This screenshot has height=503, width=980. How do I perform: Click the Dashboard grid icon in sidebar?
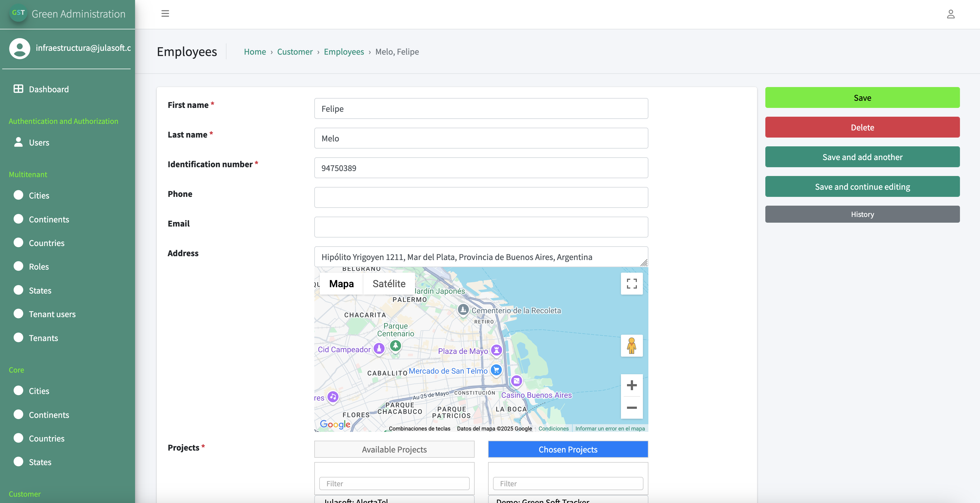18,89
